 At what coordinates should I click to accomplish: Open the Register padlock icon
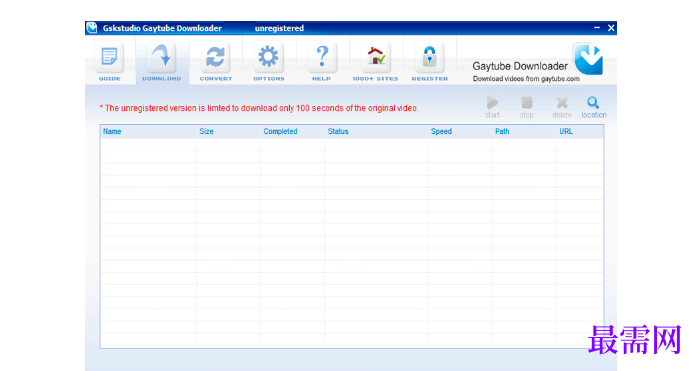(x=429, y=58)
